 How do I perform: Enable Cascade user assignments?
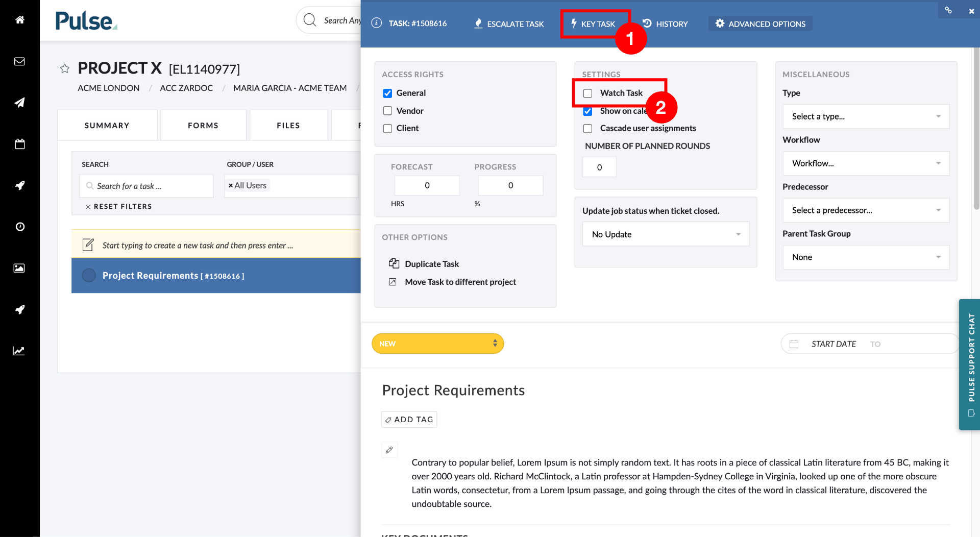click(587, 128)
